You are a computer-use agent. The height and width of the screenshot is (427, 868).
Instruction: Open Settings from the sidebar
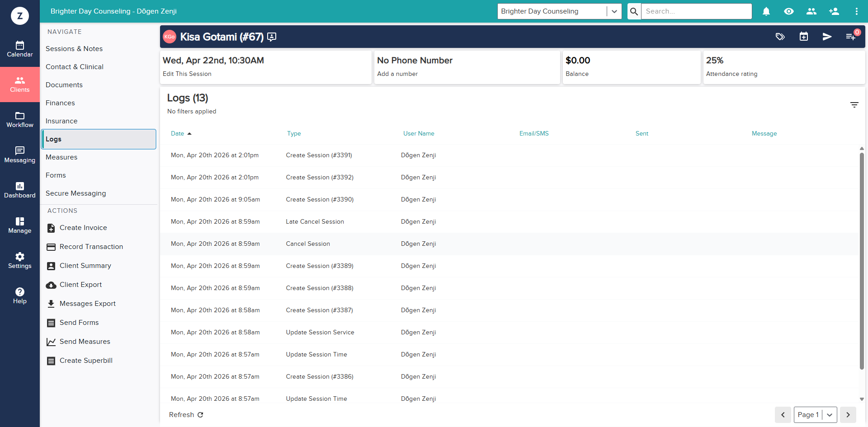(x=20, y=261)
